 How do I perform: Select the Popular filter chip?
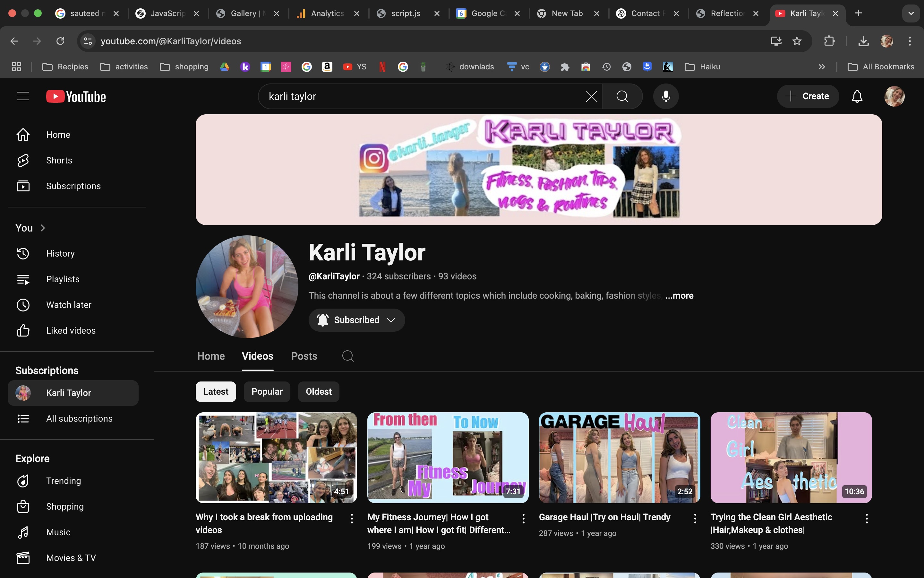267,391
